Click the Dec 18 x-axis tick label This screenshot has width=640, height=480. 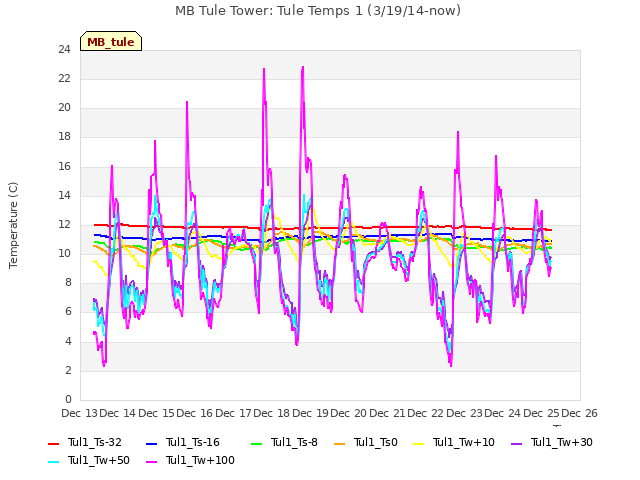click(x=271, y=413)
